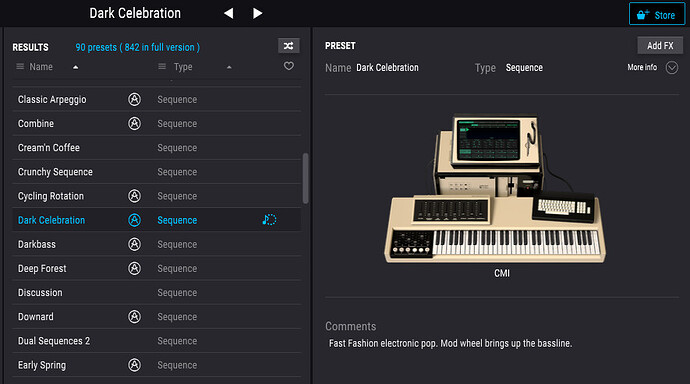Click Arturia logo icon on Classic Arpeggio
Image resolution: width=690 pixels, height=384 pixels.
click(134, 99)
